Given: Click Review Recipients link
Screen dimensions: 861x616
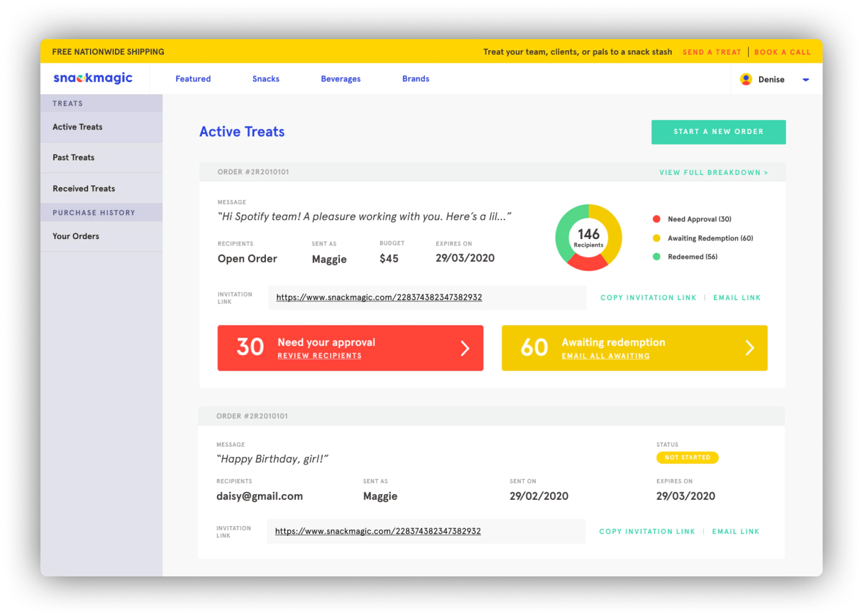Looking at the screenshot, I should 320,356.
